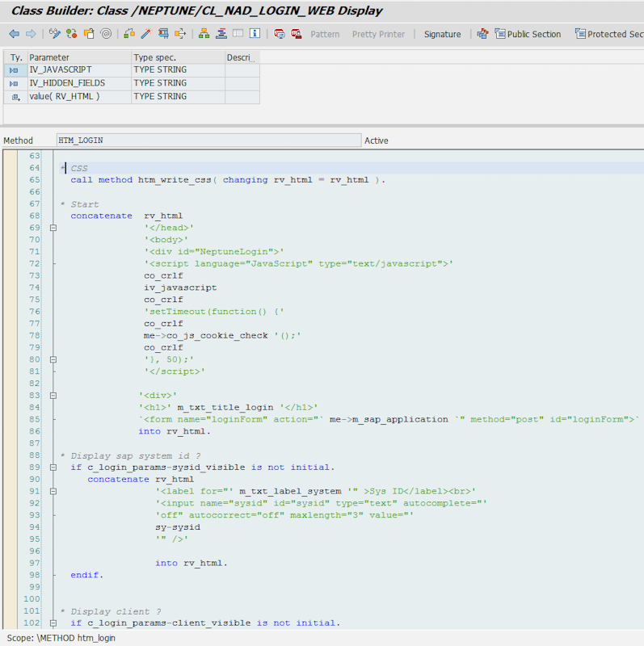The width and height of the screenshot is (644, 646).
Task: Open the Protected Section
Action: point(609,34)
